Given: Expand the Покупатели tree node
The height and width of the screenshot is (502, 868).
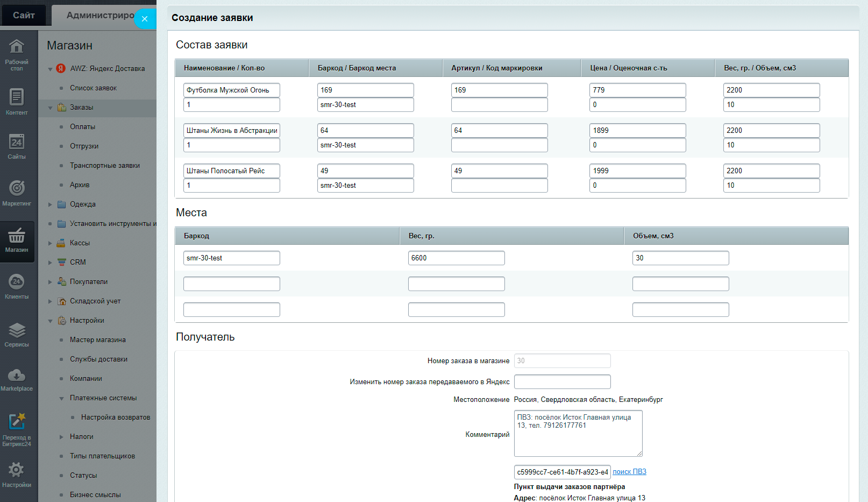Looking at the screenshot, I should [x=50, y=282].
